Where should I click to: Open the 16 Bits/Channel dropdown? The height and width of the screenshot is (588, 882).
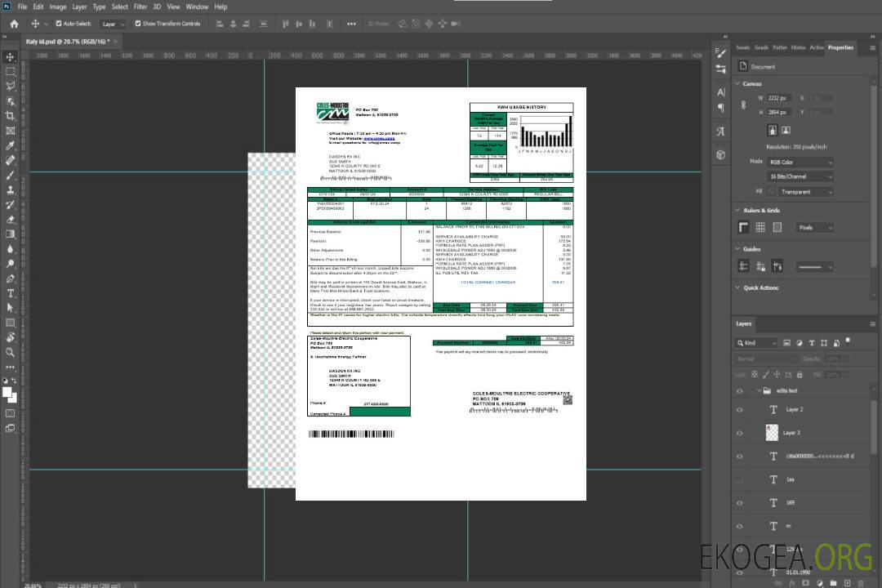(x=800, y=176)
